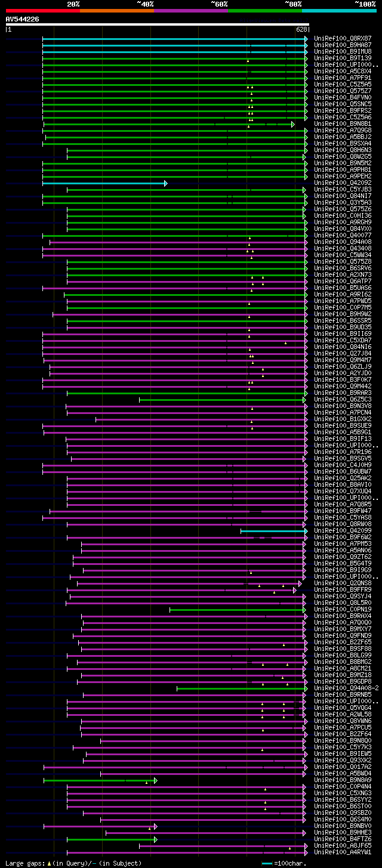Click the short cyan bar for Q42099
The width and height of the screenshot is (382, 868).
tap(274, 531)
